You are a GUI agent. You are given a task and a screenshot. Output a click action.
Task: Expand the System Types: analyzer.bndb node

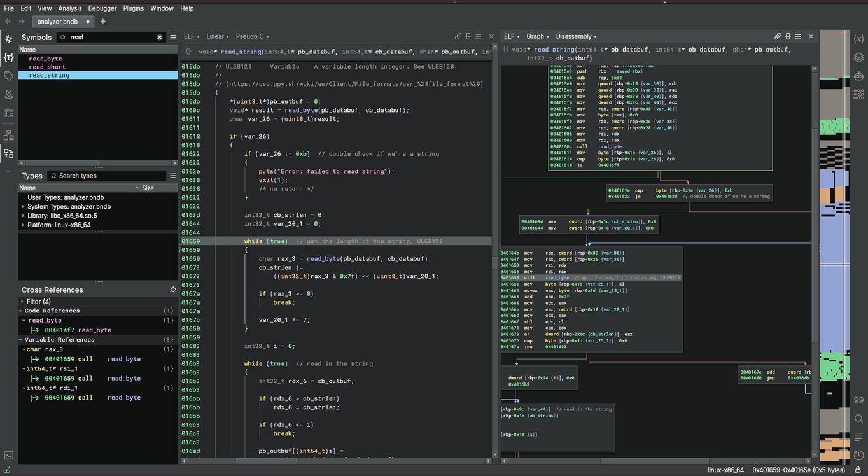pyautogui.click(x=23, y=207)
